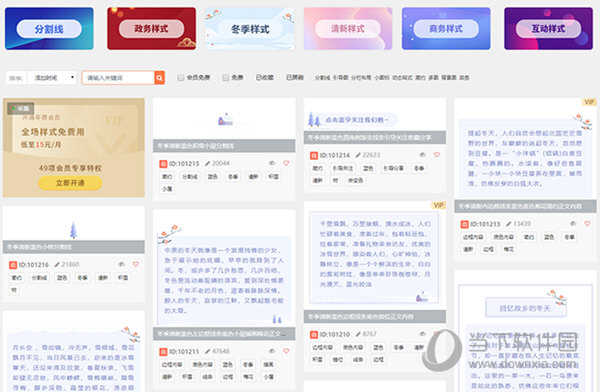Click the ID:101215 label
The width and height of the screenshot is (600, 392).
click(x=184, y=163)
